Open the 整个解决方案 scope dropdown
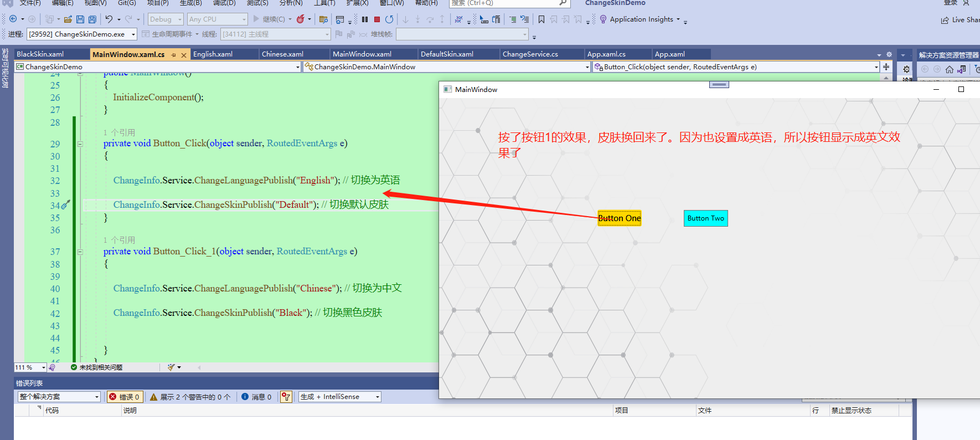Viewport: 980px width, 440px height. tap(59, 397)
